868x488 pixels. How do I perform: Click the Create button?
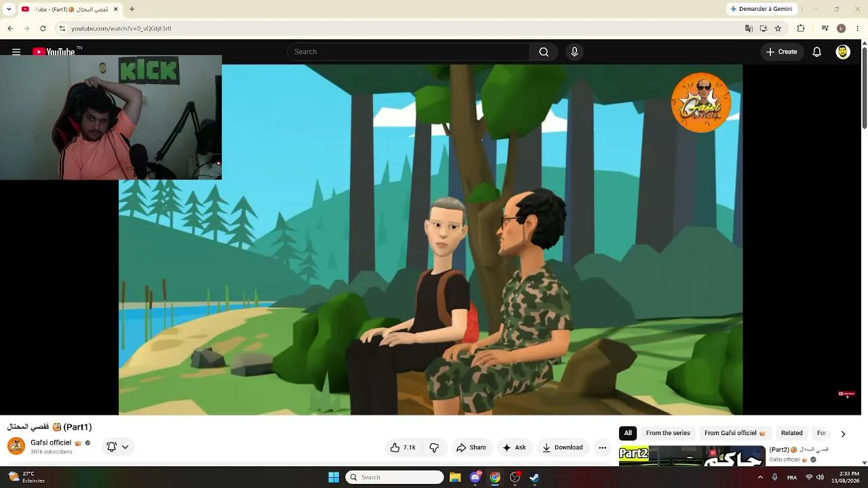pyautogui.click(x=781, y=52)
